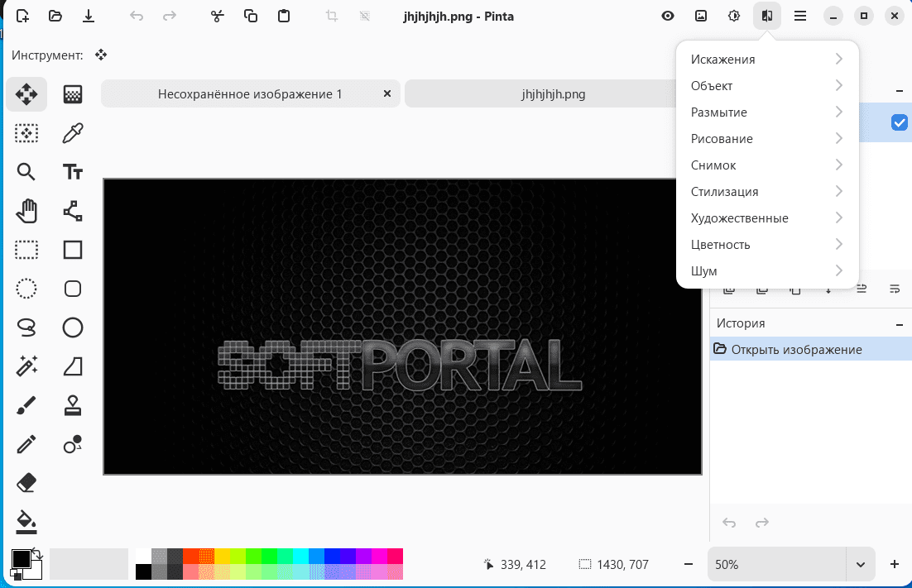Open the Image menu icon

pyautogui.click(x=701, y=17)
